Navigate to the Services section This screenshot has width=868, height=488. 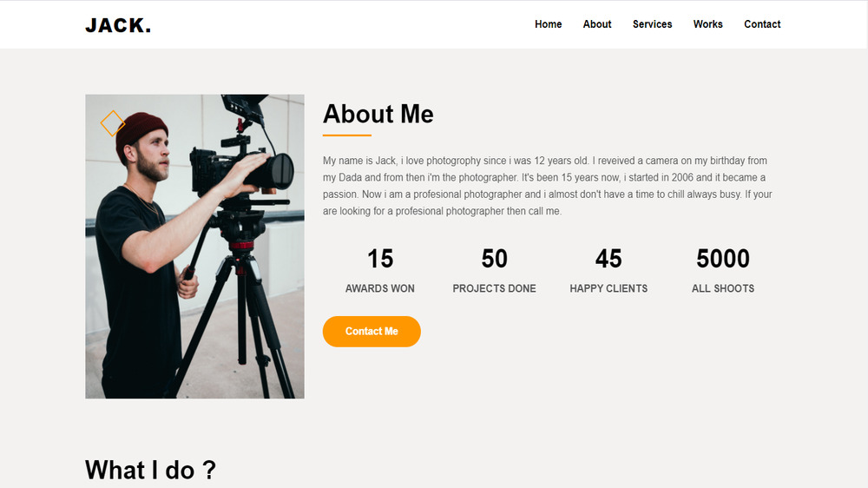(x=652, y=24)
